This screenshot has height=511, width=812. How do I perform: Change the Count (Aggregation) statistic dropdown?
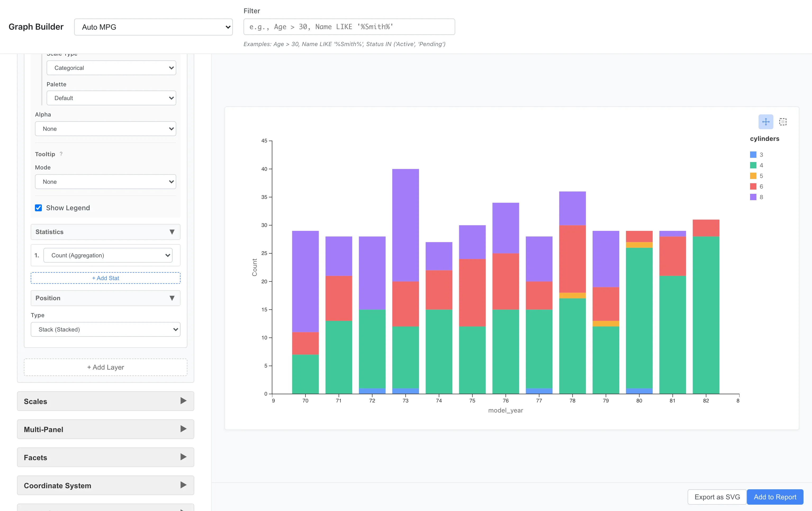pos(109,255)
